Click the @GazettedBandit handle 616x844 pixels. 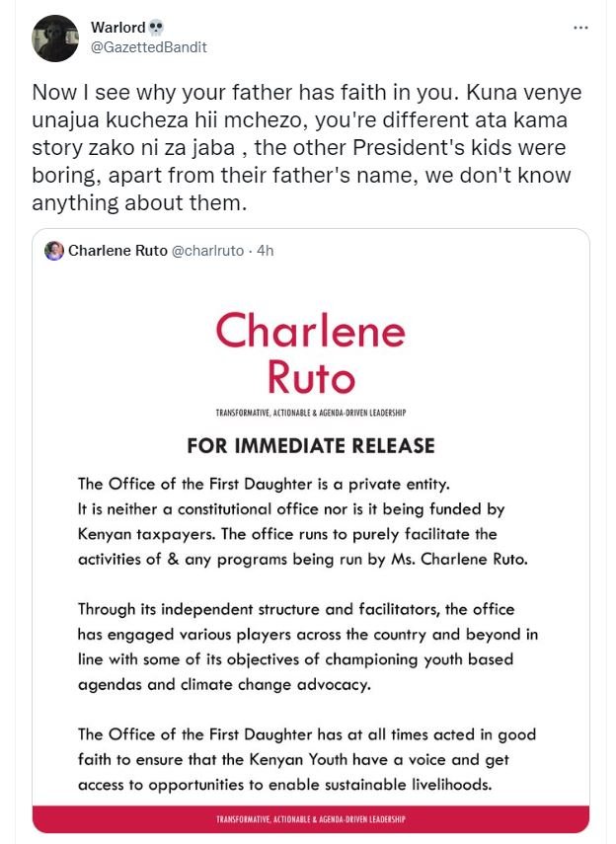[x=148, y=46]
